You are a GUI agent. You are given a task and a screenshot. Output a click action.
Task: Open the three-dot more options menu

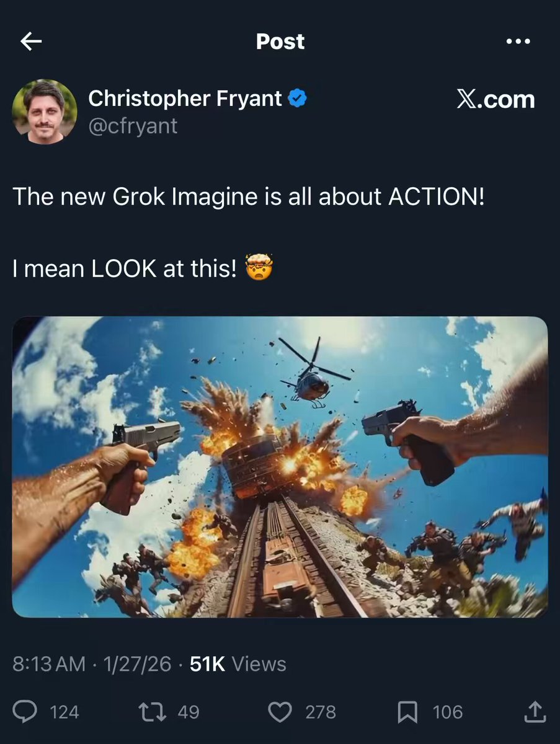pos(518,42)
